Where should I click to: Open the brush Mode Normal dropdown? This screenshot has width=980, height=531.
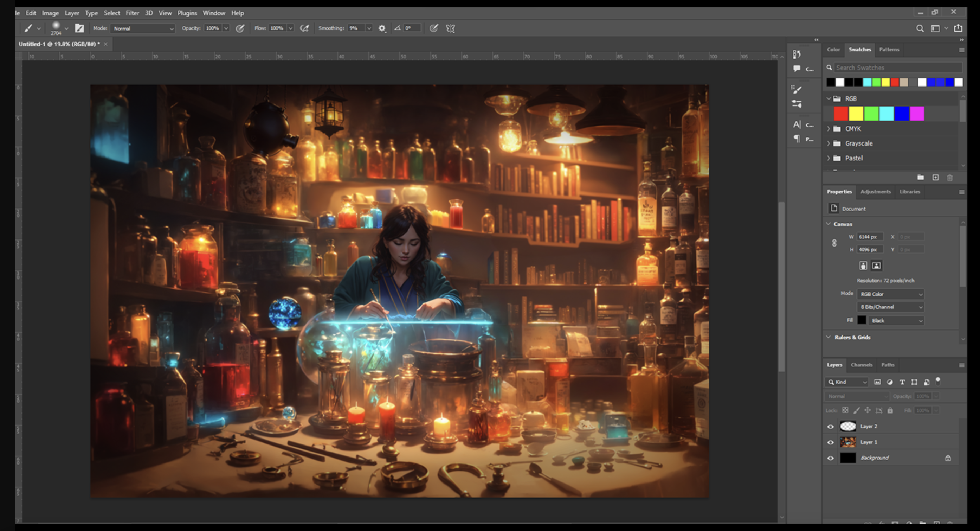(x=143, y=28)
